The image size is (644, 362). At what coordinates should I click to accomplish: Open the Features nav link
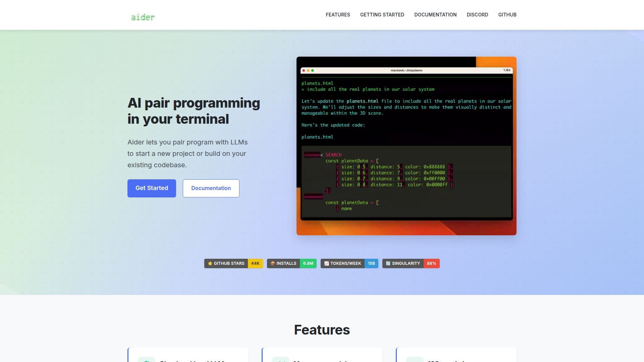click(x=338, y=15)
